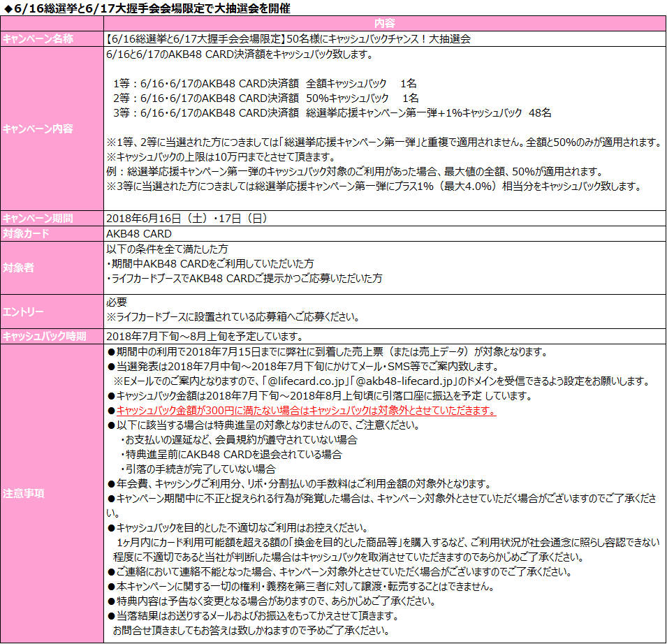667x644 pixels.
Task: Click the red underlined 300円 cashback notice
Action: [306, 411]
